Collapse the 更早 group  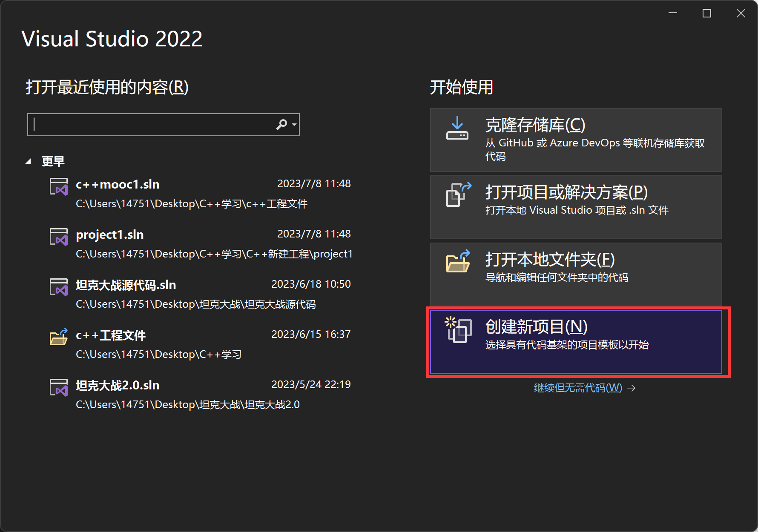(28, 162)
